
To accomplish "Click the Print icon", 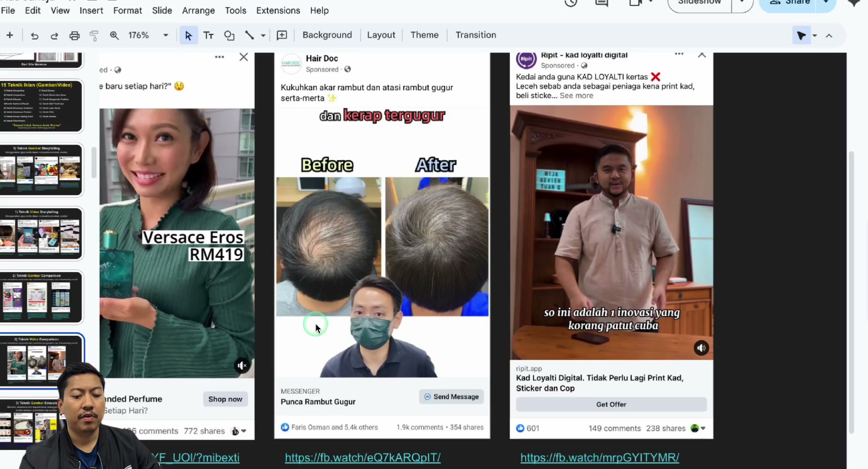I will 74,36.
